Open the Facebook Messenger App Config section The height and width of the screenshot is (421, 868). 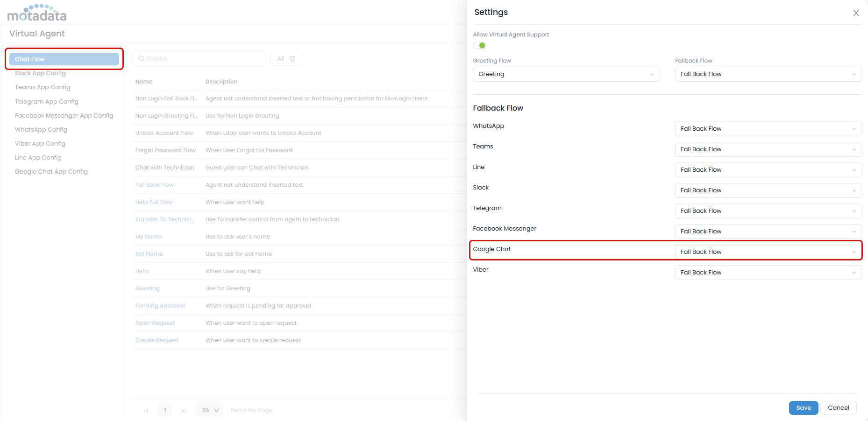[64, 115]
